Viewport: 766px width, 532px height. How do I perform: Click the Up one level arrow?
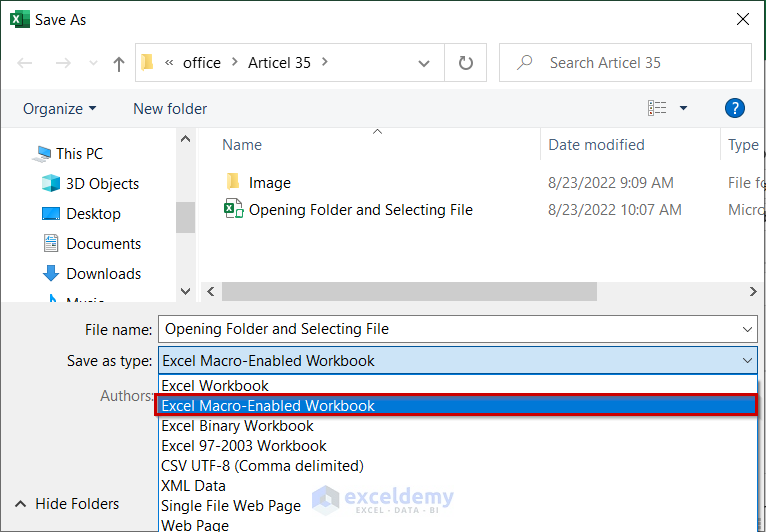point(119,63)
